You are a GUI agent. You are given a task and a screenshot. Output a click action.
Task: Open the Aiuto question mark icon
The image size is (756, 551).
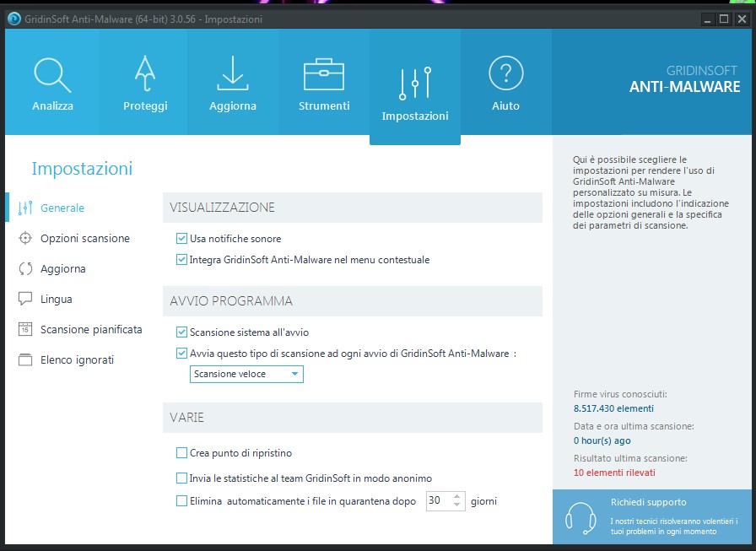pos(505,73)
